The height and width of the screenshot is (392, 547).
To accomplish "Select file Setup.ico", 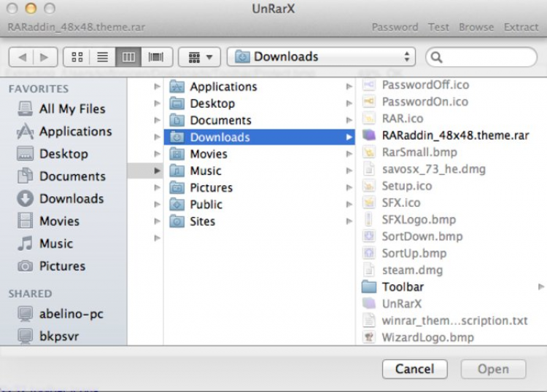I will coord(397,186).
